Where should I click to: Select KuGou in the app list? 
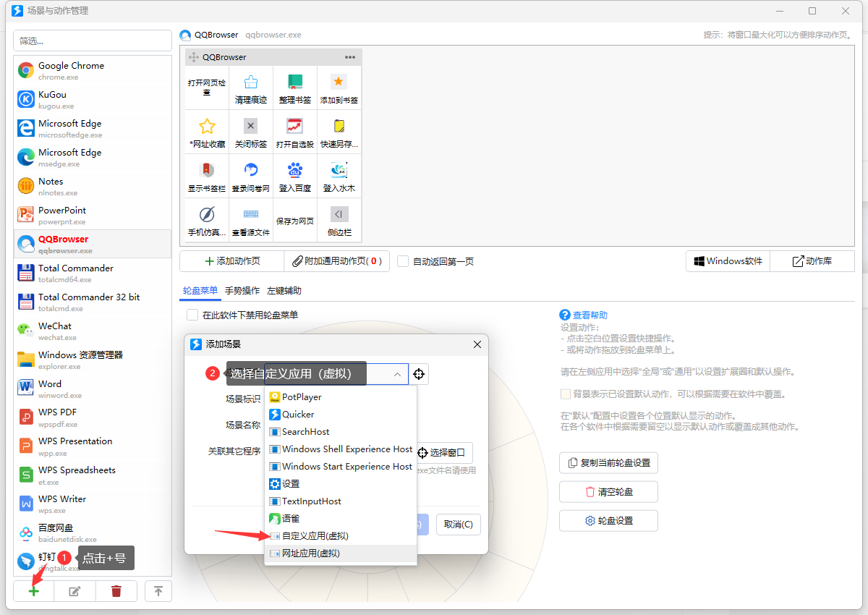[93, 99]
